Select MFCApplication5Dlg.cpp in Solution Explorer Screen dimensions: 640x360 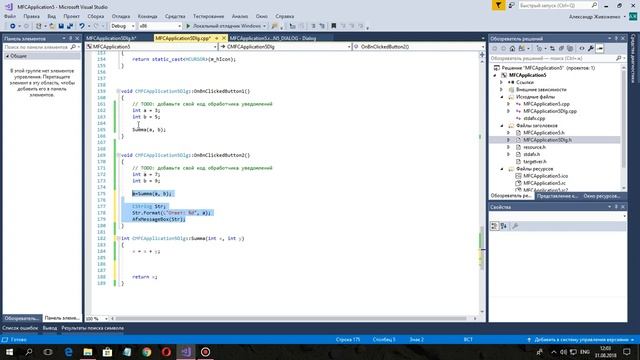click(550, 111)
